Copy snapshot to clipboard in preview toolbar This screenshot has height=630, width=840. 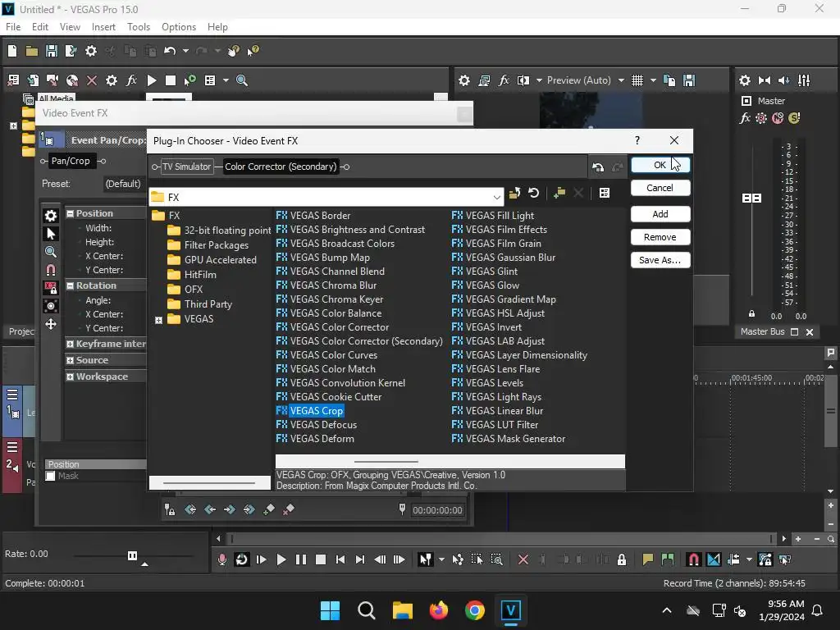669,80
